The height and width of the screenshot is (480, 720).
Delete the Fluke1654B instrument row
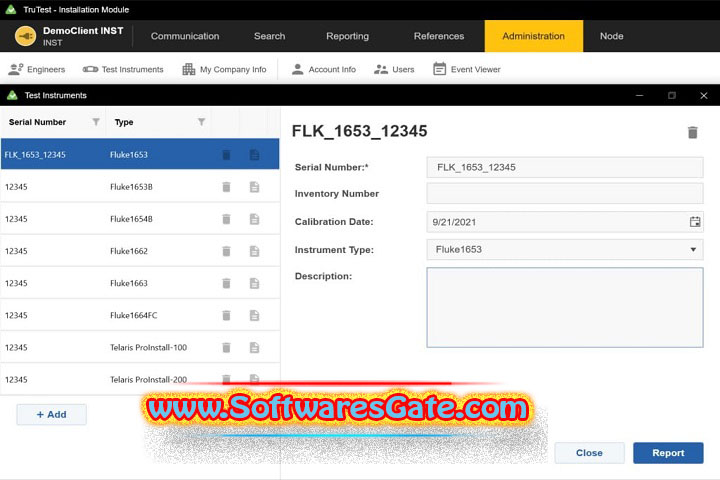tap(226, 219)
